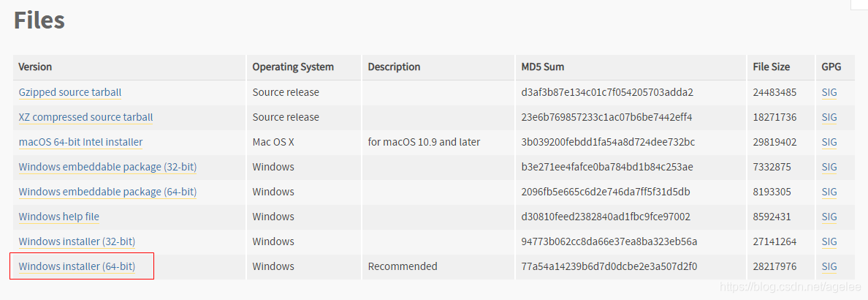Download the Windows installer (64-bit)
Image resolution: width=868 pixels, height=300 pixels.
pyautogui.click(x=77, y=267)
